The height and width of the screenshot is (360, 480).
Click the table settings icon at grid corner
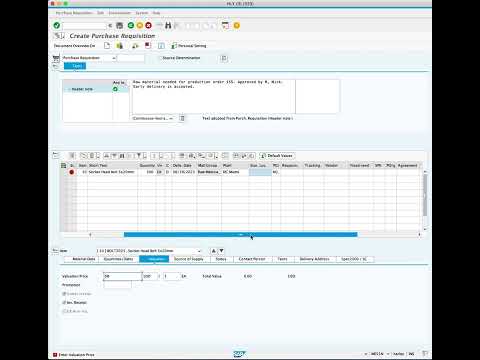pyautogui.click(x=64, y=165)
